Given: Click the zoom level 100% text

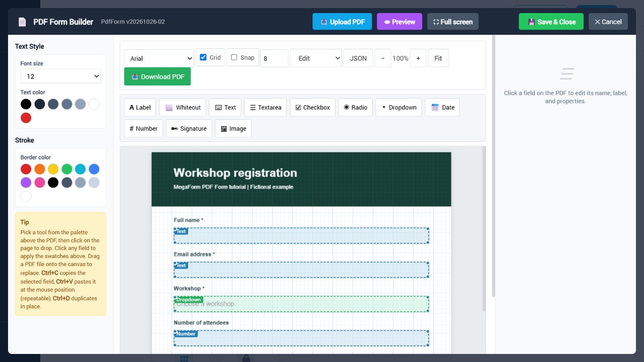Looking at the screenshot, I should tap(400, 58).
